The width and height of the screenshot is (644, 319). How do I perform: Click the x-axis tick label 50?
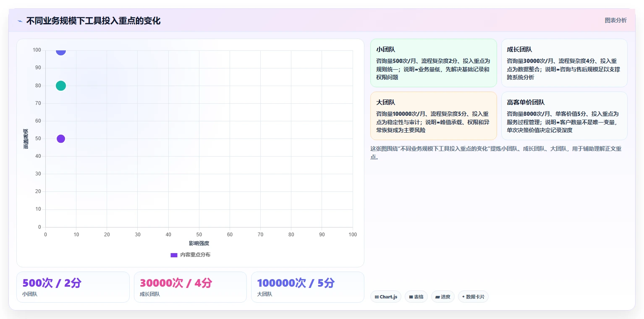(x=199, y=235)
